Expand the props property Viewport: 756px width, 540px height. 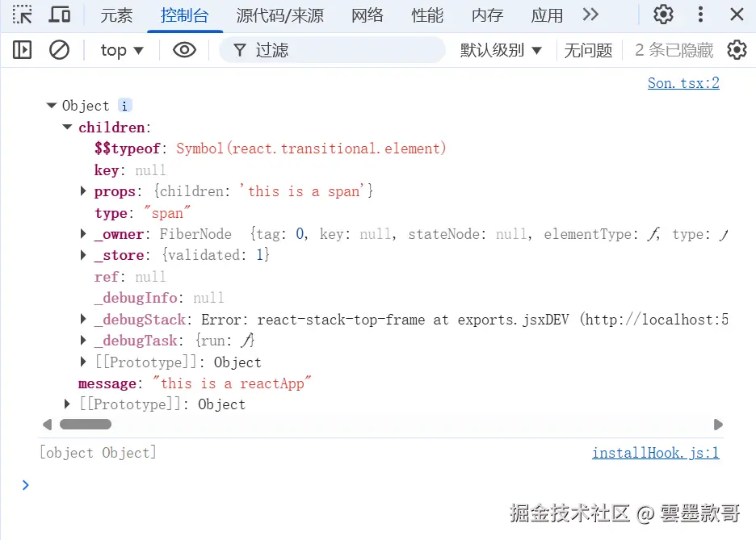pyautogui.click(x=83, y=191)
